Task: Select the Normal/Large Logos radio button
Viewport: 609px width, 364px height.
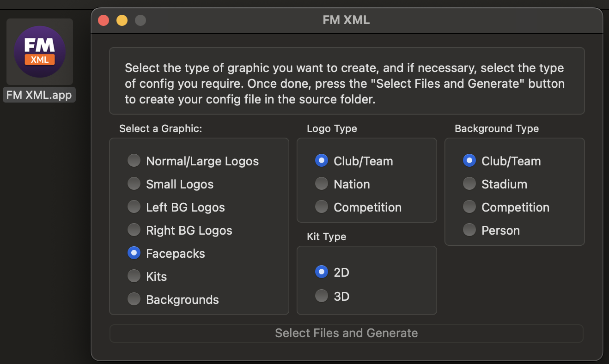Action: (x=134, y=161)
